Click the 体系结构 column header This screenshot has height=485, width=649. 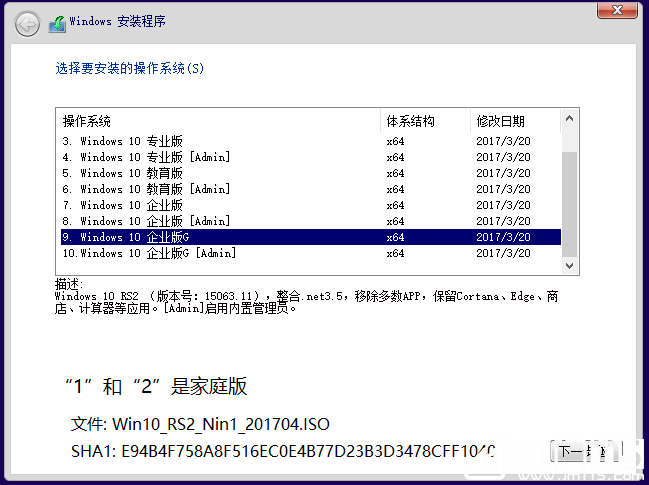[425, 121]
